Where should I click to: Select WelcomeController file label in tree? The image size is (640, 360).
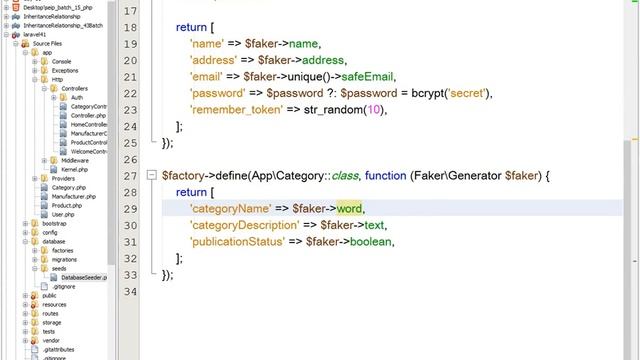[89, 151]
